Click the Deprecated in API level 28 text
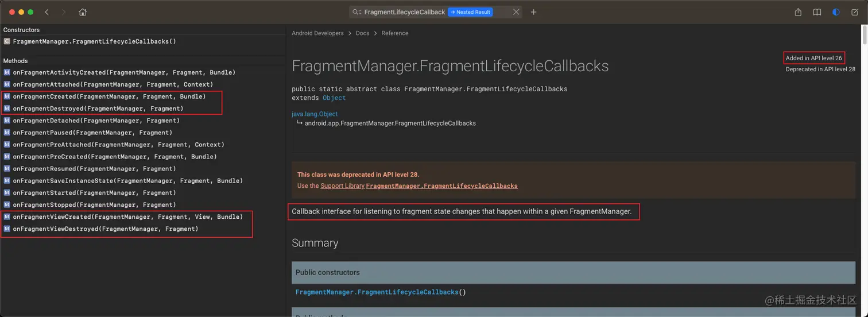The image size is (868, 317). coord(820,69)
